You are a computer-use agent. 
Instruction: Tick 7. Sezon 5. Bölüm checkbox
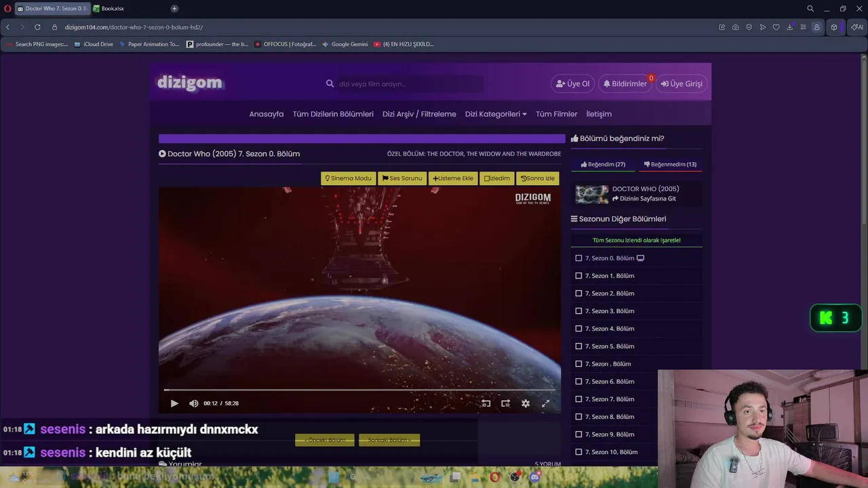(578, 346)
